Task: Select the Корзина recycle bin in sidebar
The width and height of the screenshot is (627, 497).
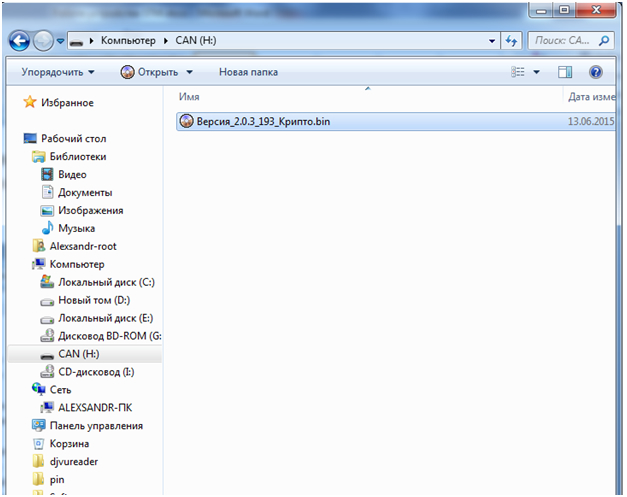Action: tap(69, 443)
